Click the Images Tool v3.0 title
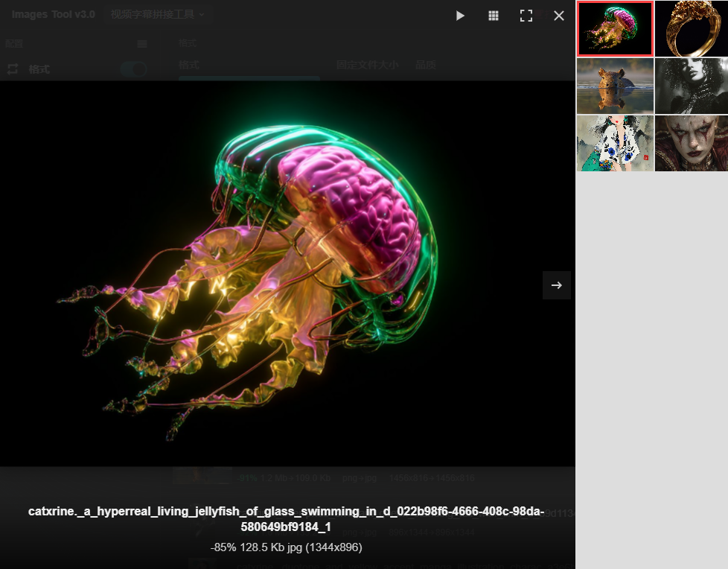This screenshot has height=569, width=728. pos(53,14)
